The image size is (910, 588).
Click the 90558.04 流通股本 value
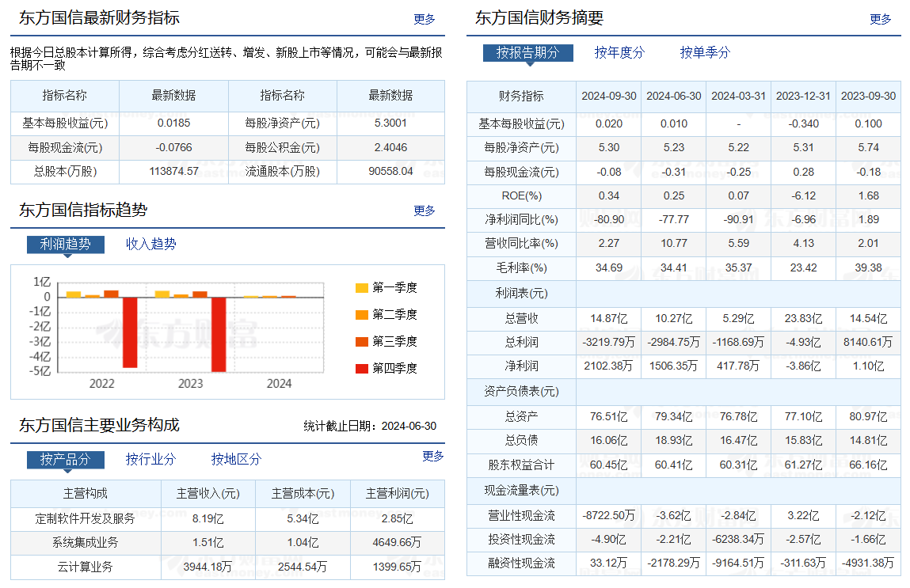click(x=390, y=172)
